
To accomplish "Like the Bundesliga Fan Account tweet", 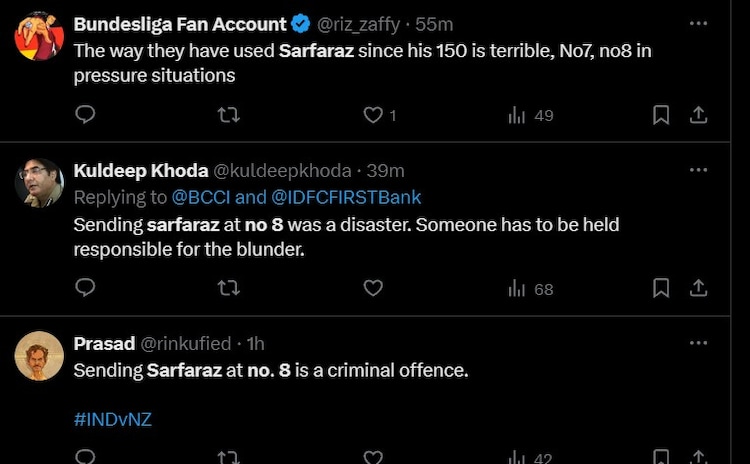I will pyautogui.click(x=373, y=115).
